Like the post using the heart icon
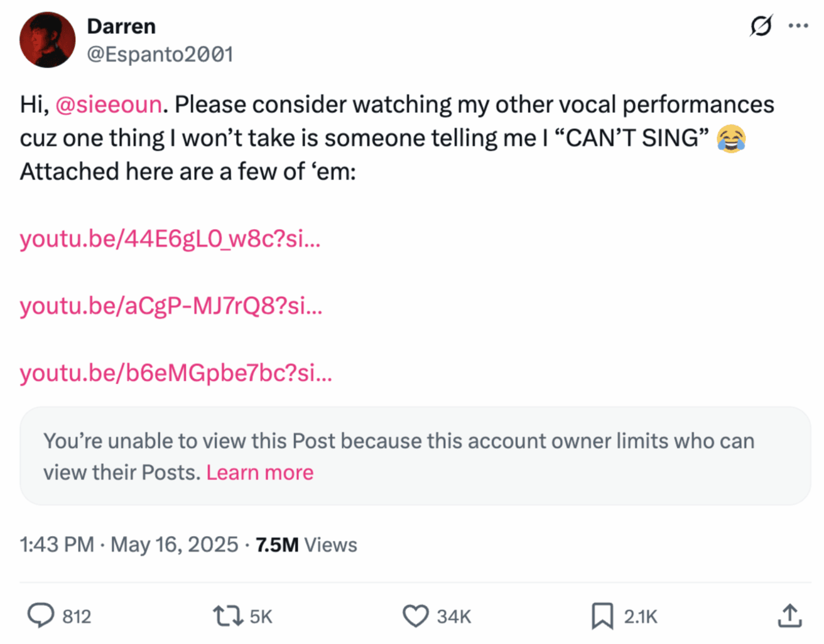Screen dimensions: 824x644 point(416,616)
